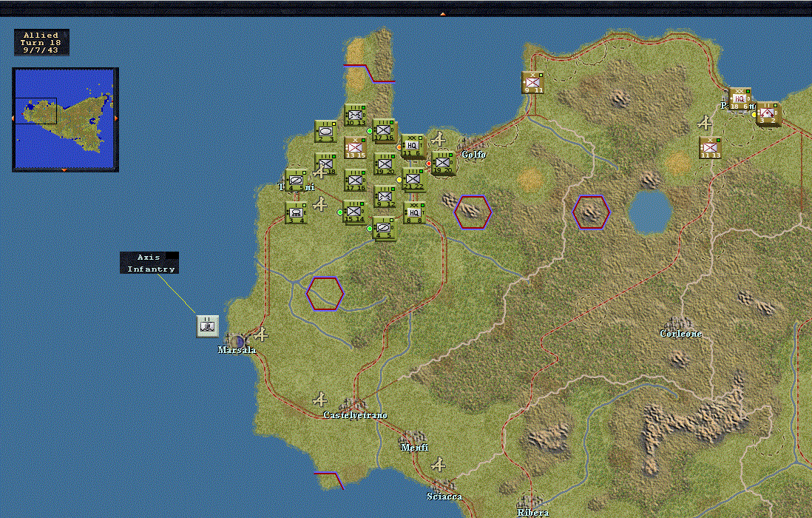This screenshot has height=518, width=812.
Task: Click the Marsala port icon
Action: click(237, 341)
